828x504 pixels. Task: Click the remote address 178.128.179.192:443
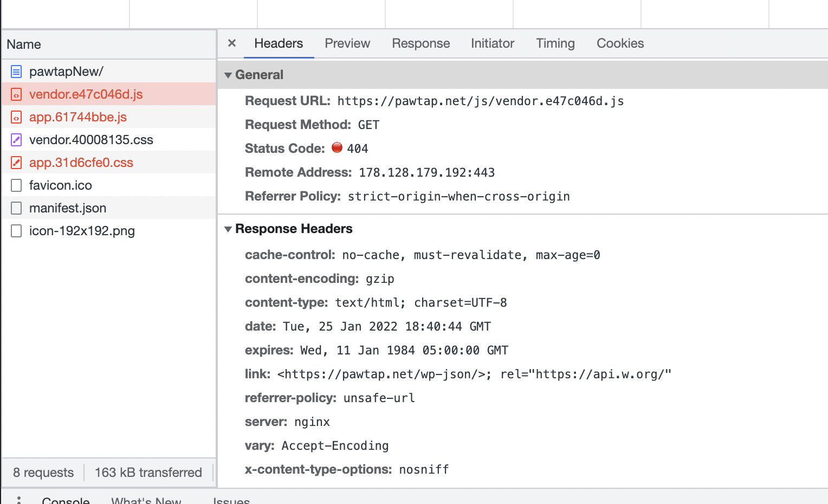(427, 173)
